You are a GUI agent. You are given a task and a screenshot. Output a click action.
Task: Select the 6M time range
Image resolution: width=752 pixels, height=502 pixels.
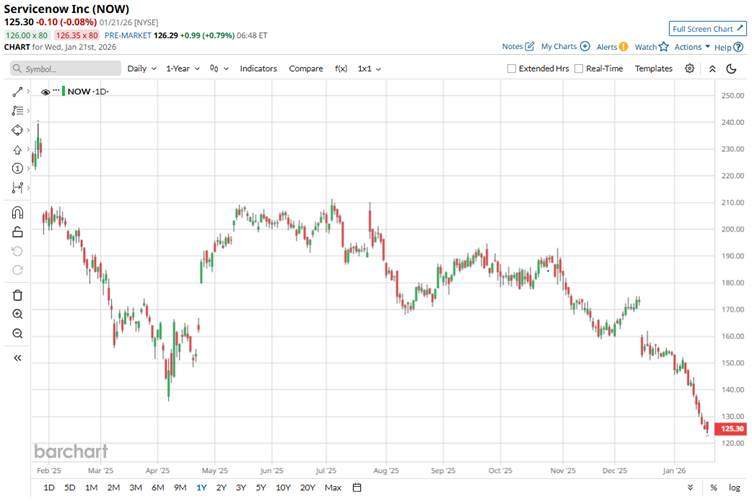click(x=158, y=488)
